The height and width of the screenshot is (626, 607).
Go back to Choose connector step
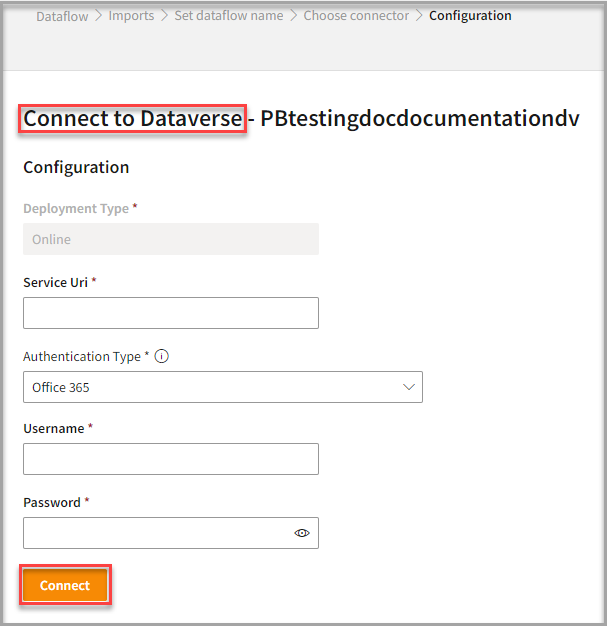coord(356,16)
